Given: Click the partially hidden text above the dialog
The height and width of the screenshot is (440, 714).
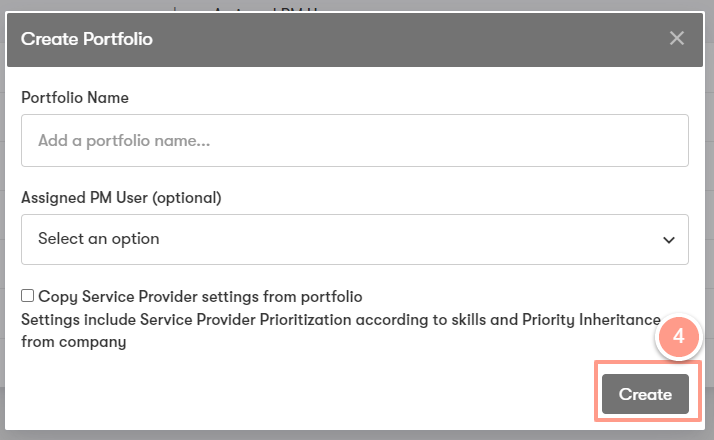Looking at the screenshot, I should click(x=265, y=9).
